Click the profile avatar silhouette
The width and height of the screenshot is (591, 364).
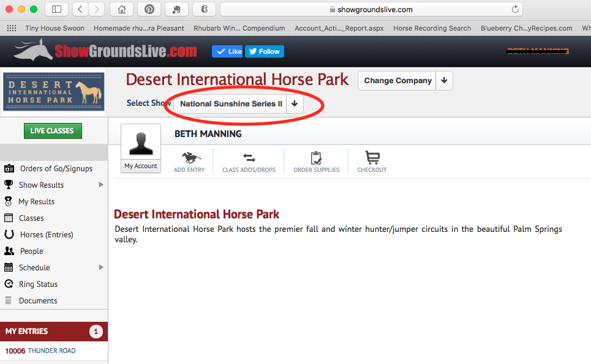(141, 143)
